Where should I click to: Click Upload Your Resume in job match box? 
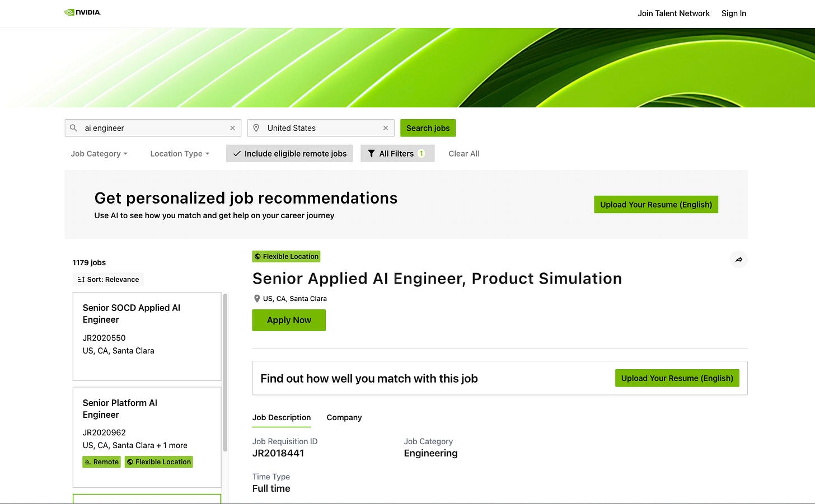pyautogui.click(x=677, y=378)
